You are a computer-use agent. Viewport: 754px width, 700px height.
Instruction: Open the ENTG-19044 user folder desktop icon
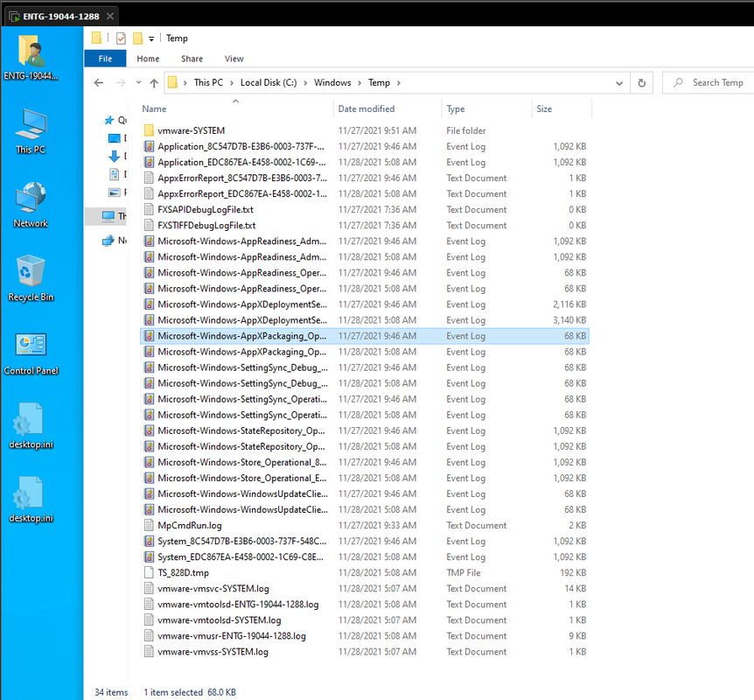pyautogui.click(x=31, y=57)
